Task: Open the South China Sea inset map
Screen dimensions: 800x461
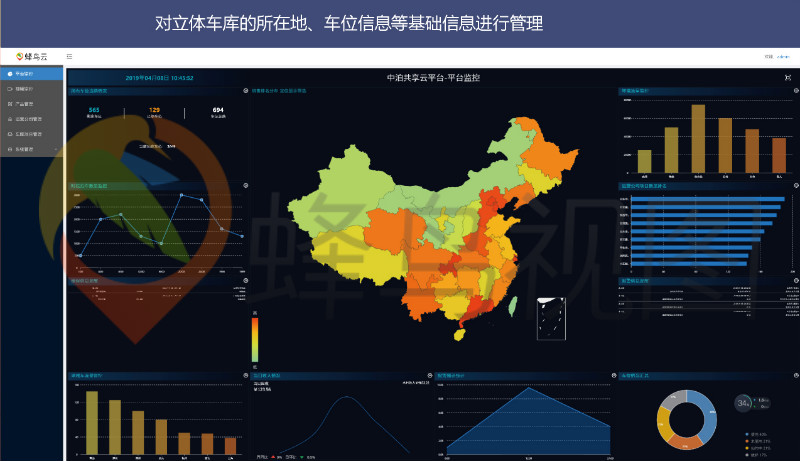Action: click(551, 319)
